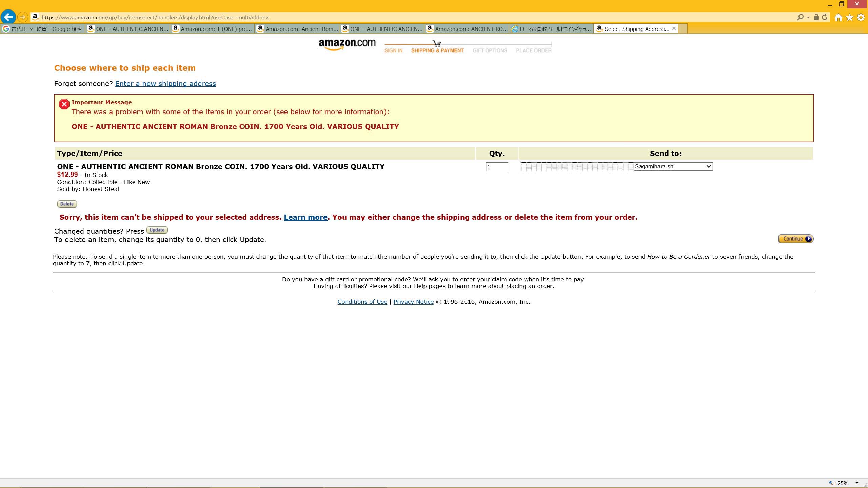Switch to the Google 検索 tab

42,29
